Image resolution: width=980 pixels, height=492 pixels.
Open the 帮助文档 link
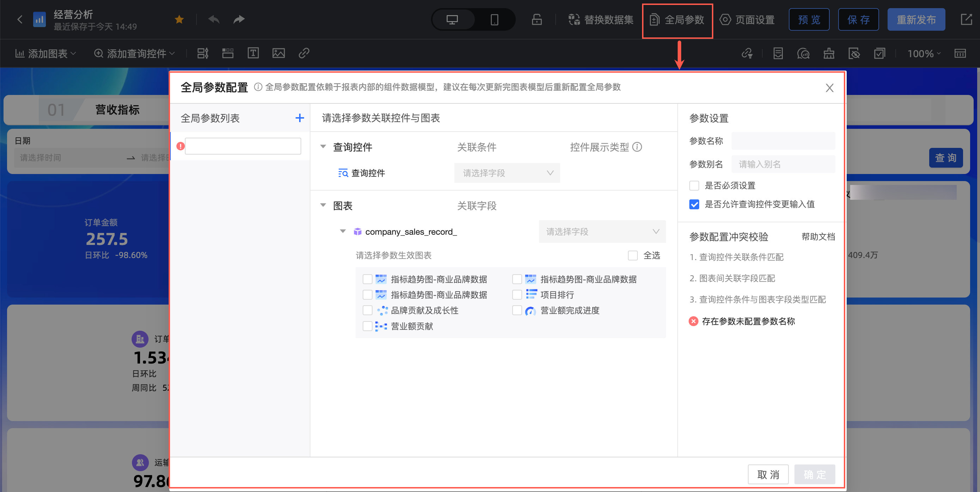click(818, 237)
